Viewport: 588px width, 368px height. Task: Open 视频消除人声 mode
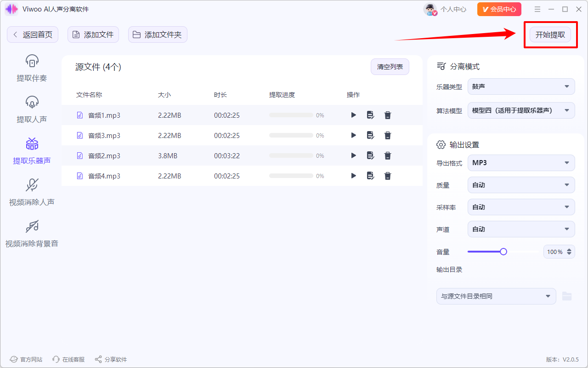pos(32,192)
